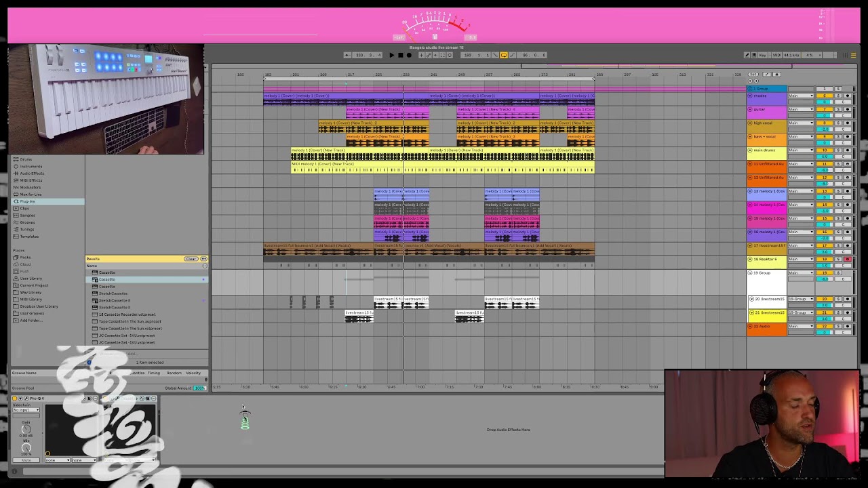Solo the 22 Audio track
The height and width of the screenshot is (488, 868).
point(838,326)
